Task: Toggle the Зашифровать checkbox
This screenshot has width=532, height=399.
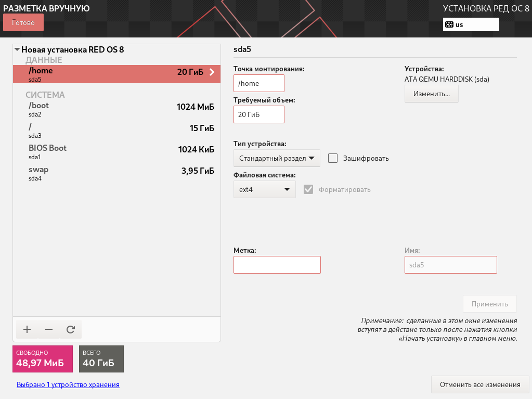Action: (x=333, y=158)
